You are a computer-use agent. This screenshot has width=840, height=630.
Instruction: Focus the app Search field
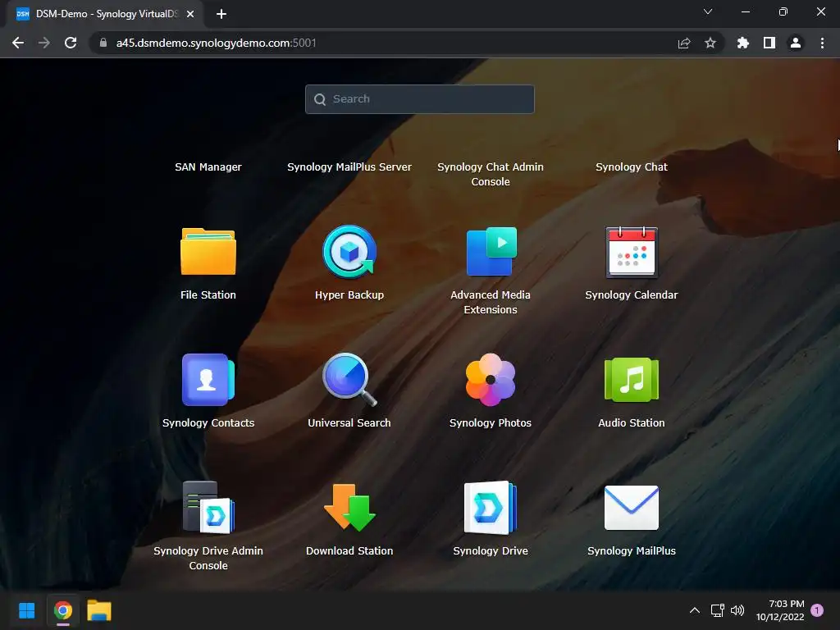[419, 99]
